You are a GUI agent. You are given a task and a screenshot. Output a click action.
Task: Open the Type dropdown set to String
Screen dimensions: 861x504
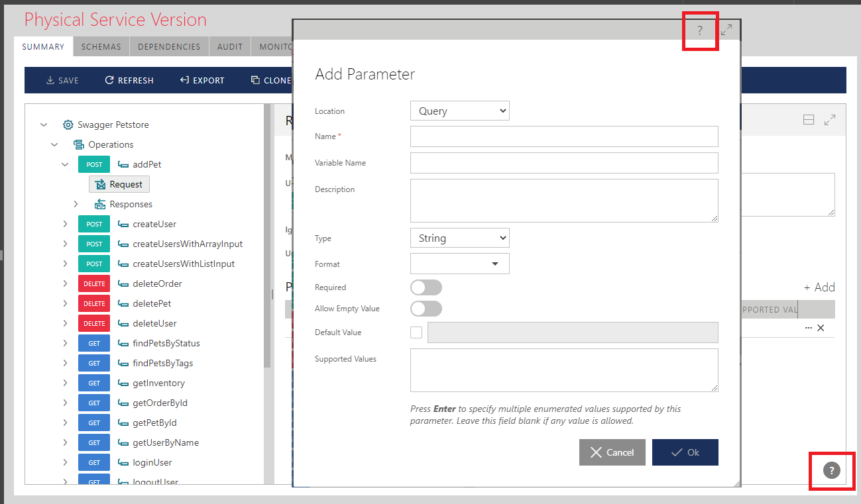click(459, 238)
